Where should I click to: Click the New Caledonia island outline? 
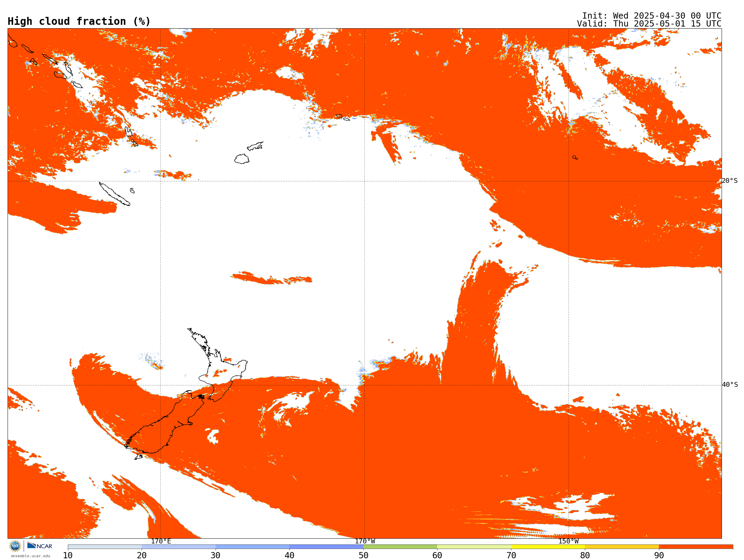tap(114, 194)
